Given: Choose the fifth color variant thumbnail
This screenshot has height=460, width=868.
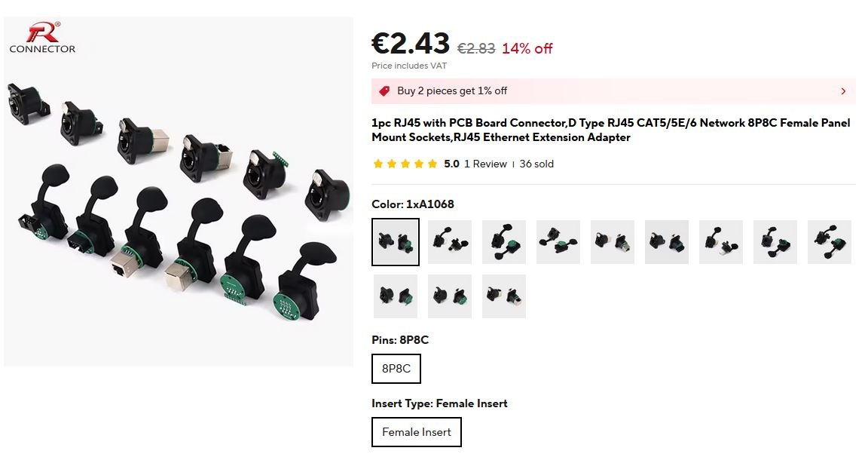Looking at the screenshot, I should point(613,242).
